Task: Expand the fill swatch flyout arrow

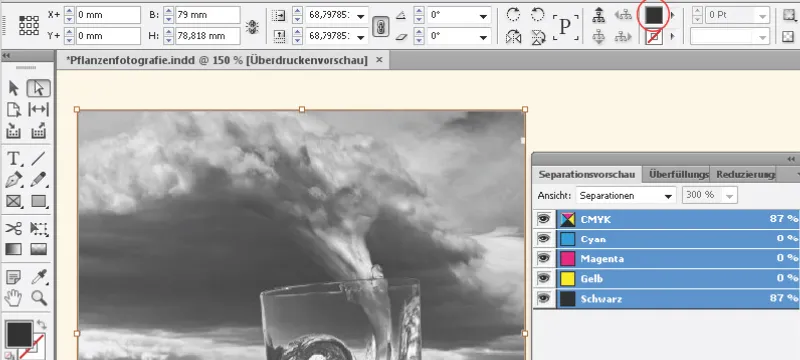Action: tap(673, 15)
